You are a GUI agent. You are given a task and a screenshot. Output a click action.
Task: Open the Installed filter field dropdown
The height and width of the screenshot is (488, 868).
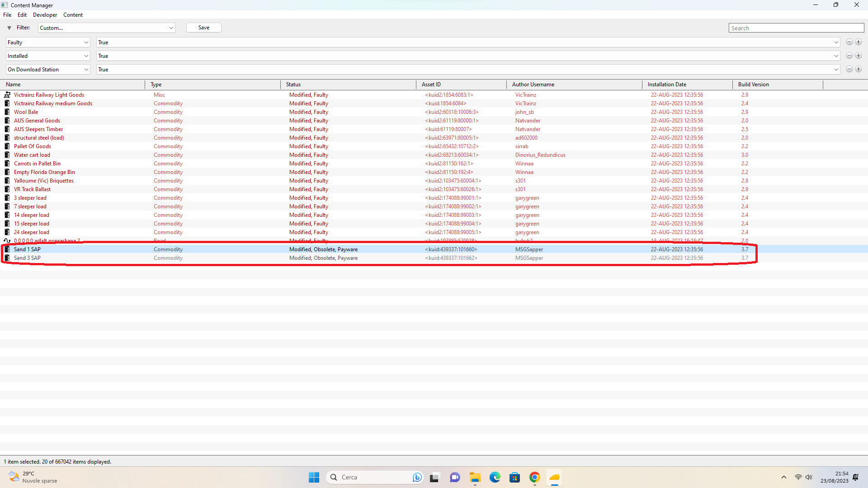click(x=48, y=56)
